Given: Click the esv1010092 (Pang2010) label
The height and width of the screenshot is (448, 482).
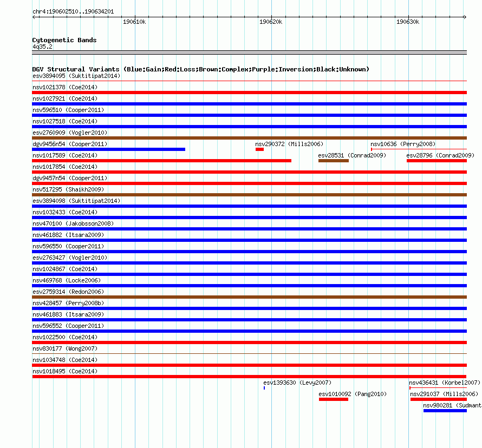Looking at the screenshot, I should coord(353,394).
